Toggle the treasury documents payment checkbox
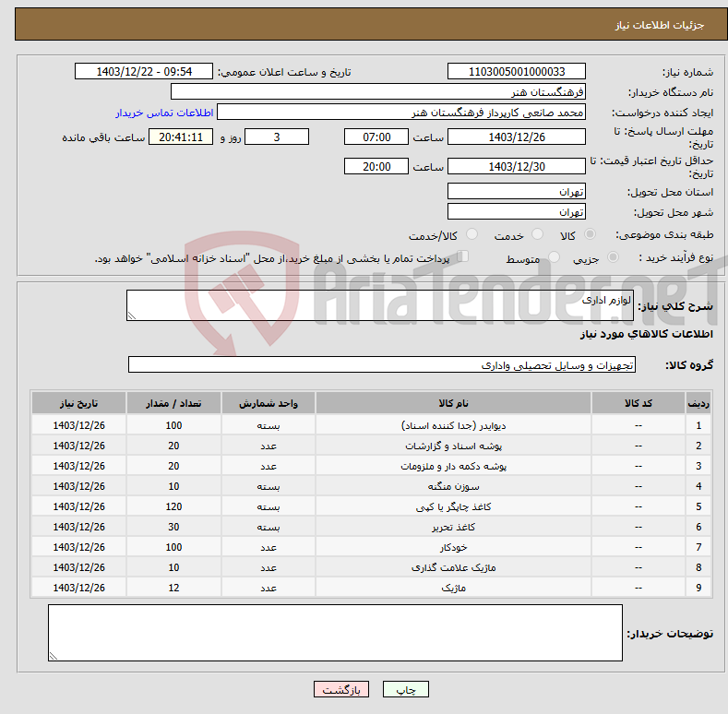This screenshot has width=728, height=714. point(463,256)
